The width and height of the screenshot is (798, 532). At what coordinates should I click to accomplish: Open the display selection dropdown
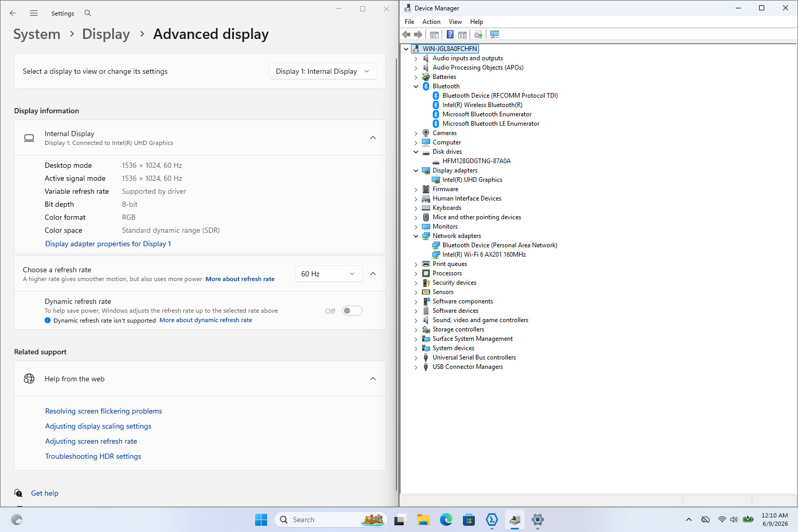(323, 71)
